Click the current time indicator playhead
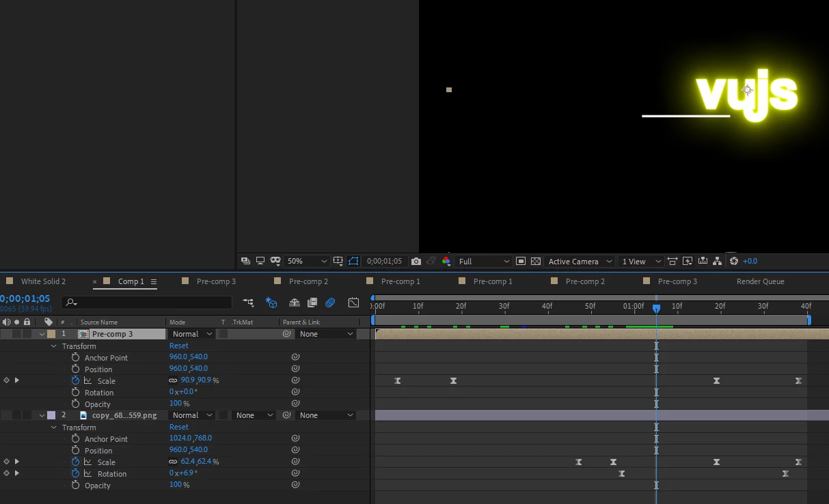 pyautogui.click(x=656, y=308)
